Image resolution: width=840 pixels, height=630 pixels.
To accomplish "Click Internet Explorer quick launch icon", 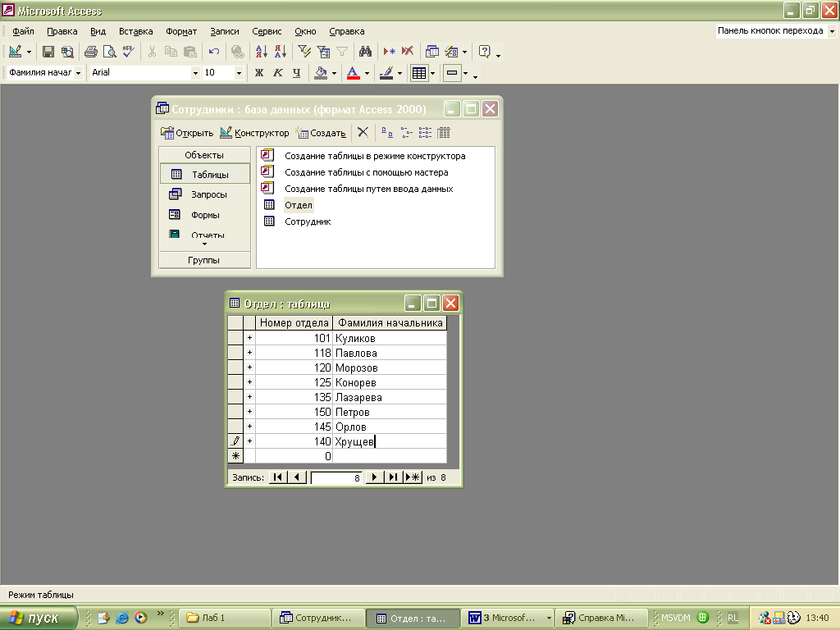I will [122, 618].
